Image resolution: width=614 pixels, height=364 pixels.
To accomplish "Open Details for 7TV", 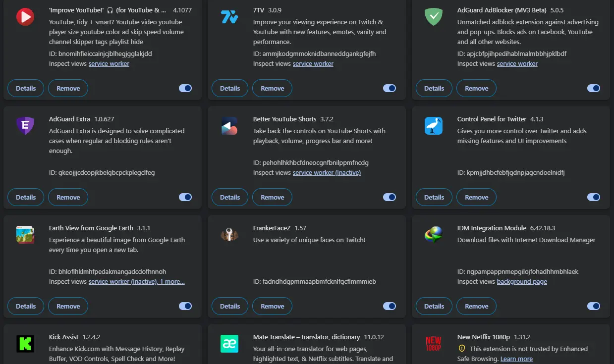I will 230,88.
